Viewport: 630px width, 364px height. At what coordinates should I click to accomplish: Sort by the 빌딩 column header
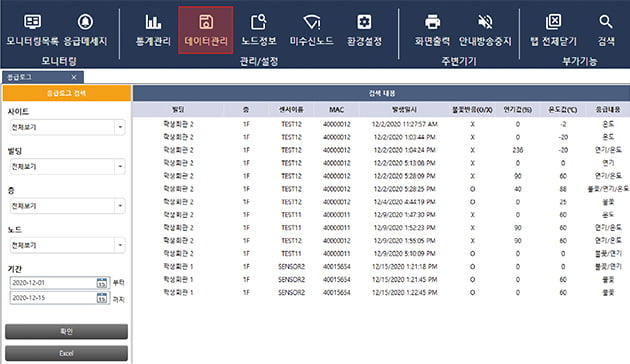tap(178, 109)
